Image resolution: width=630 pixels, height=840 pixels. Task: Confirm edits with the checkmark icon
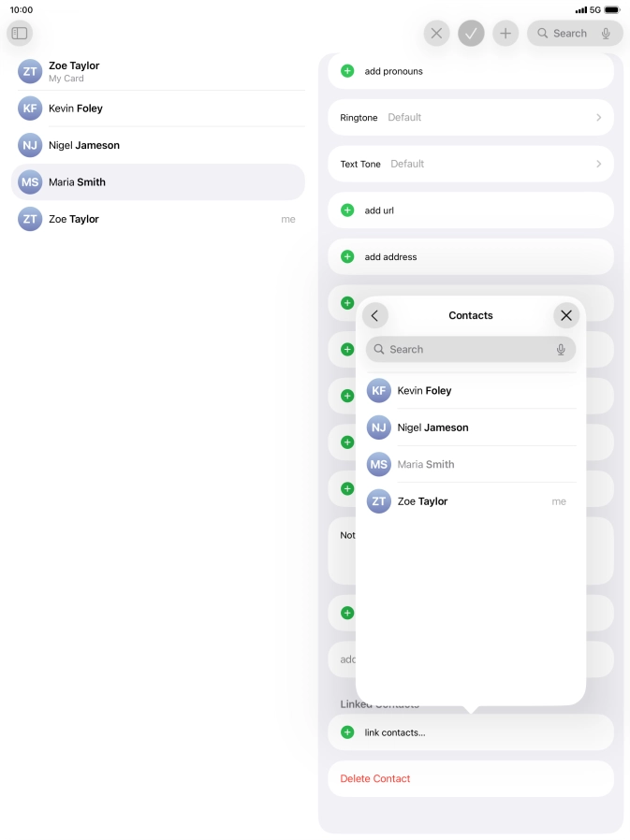(x=471, y=34)
